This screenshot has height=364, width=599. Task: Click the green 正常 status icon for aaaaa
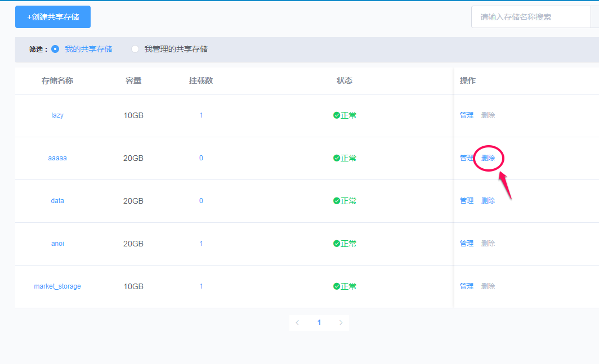(x=337, y=158)
